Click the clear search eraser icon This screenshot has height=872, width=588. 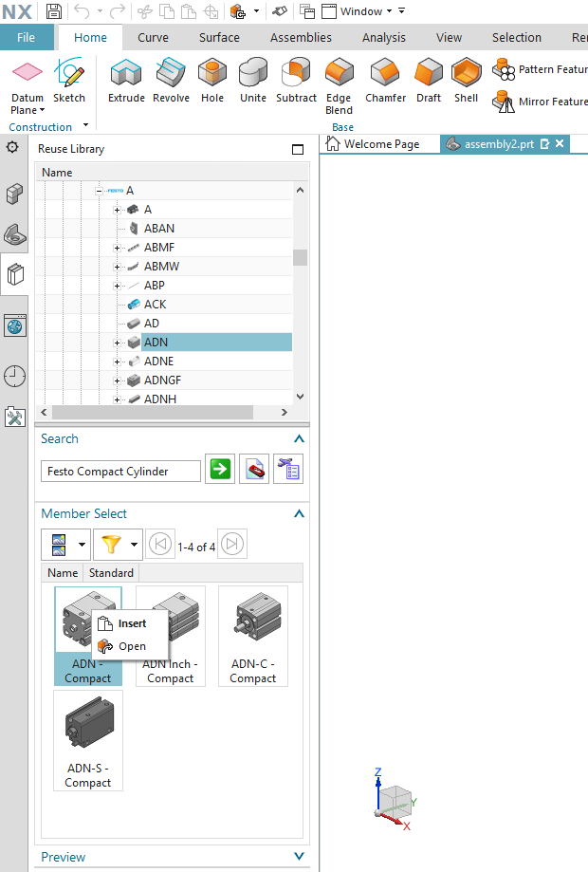(x=254, y=469)
